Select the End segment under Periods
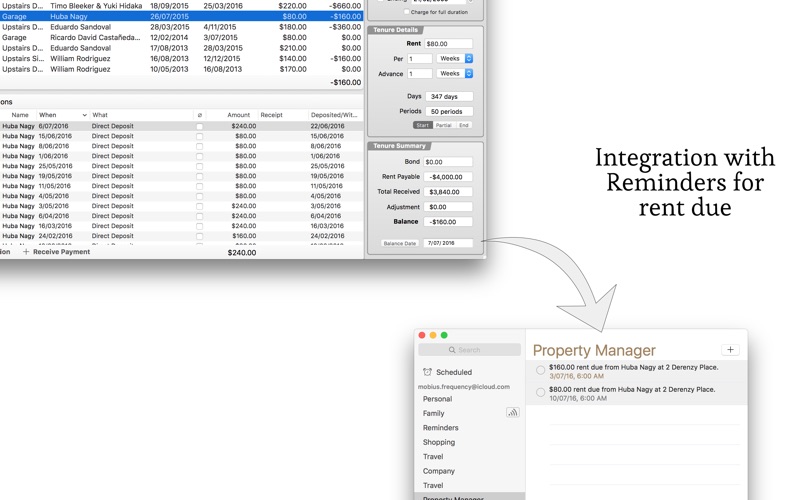The image size is (800, 500). (463, 125)
